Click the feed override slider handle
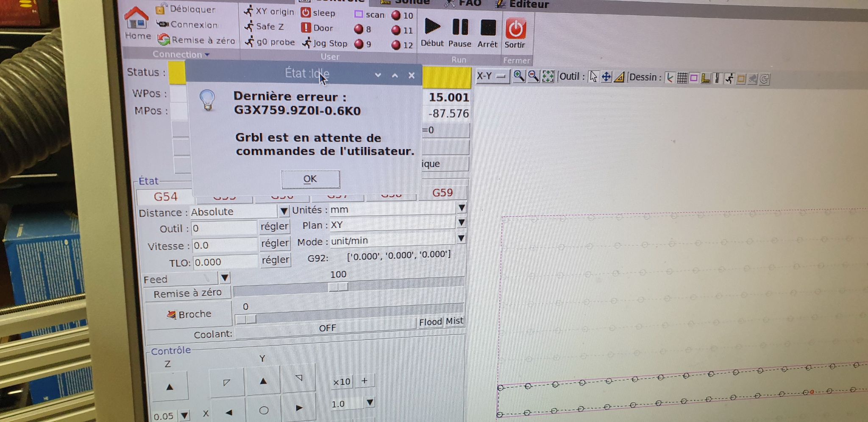Image resolution: width=868 pixels, height=422 pixels. click(x=338, y=287)
